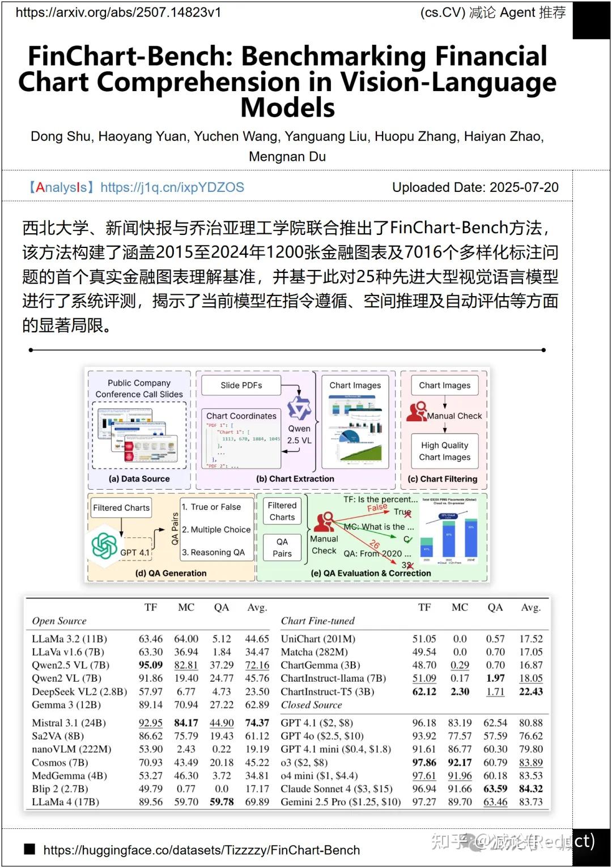Open the huggingface.co FinChart-Bench dataset link
Screen dimensions: 612x868
click(x=201, y=849)
